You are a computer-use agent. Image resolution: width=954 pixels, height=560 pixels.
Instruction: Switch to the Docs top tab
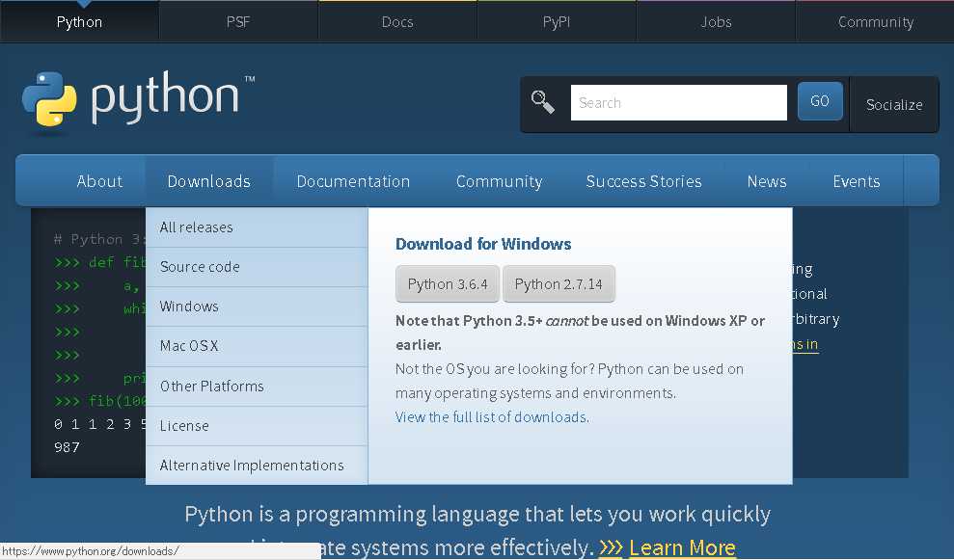pos(398,22)
